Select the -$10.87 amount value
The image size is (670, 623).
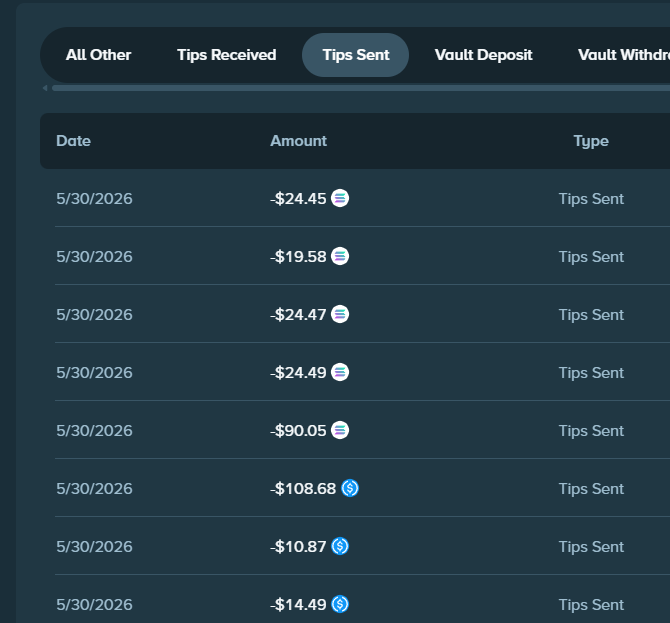pyautogui.click(x=298, y=547)
